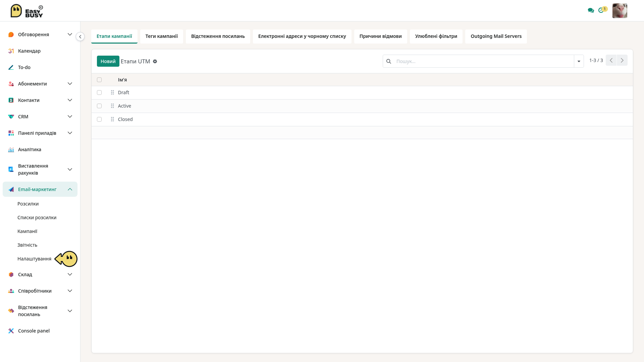Open the search options dropdown arrow

click(579, 61)
